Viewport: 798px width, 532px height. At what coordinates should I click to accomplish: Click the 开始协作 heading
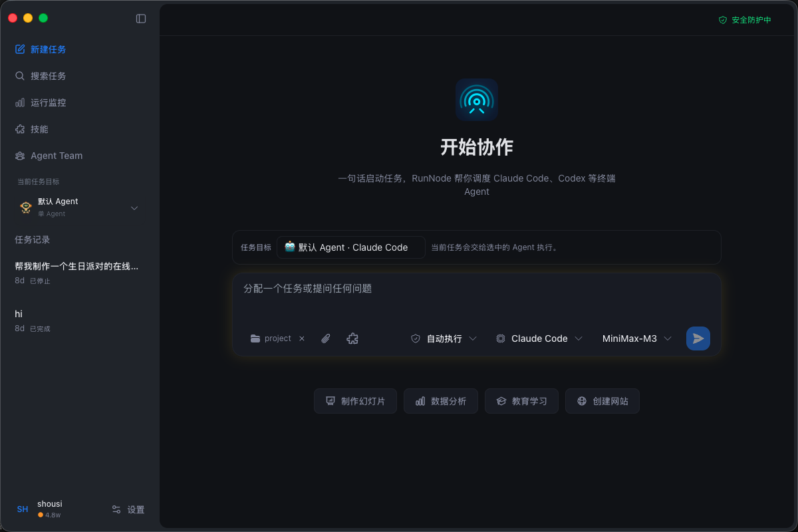coord(477,147)
